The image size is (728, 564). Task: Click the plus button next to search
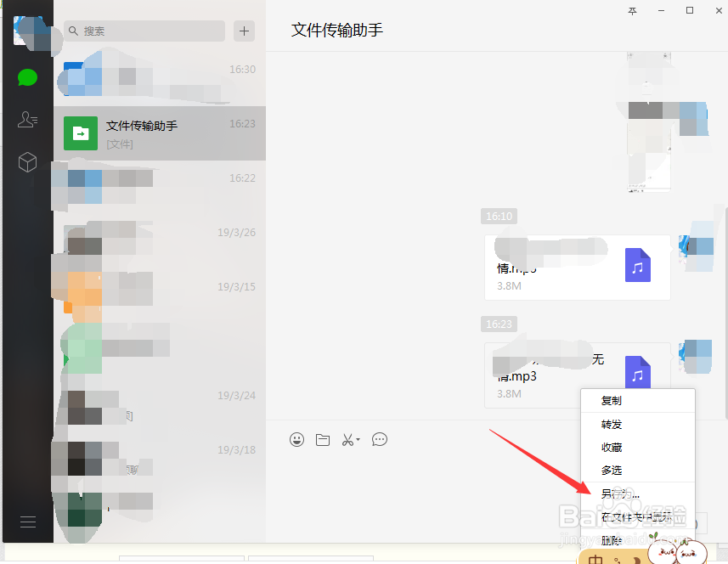244,31
